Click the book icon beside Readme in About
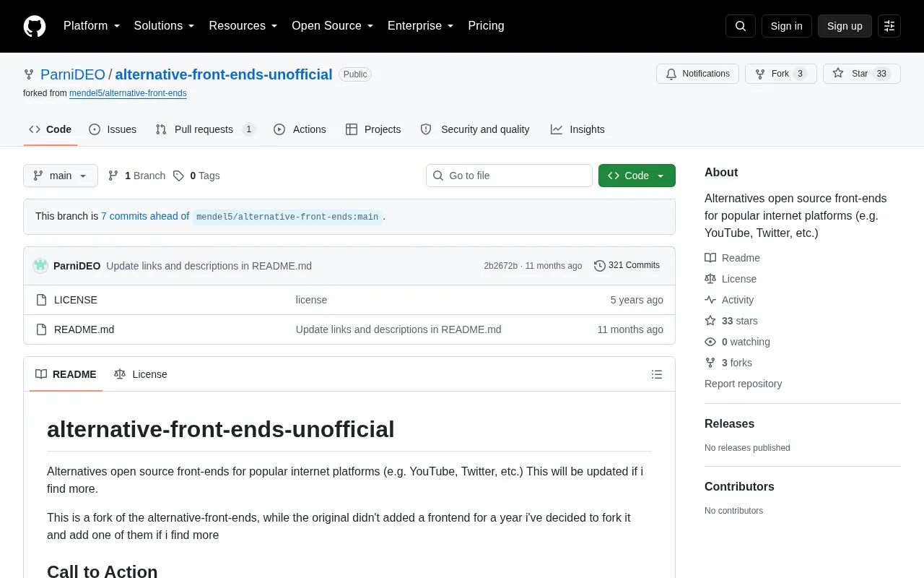The image size is (924, 578). click(x=710, y=258)
